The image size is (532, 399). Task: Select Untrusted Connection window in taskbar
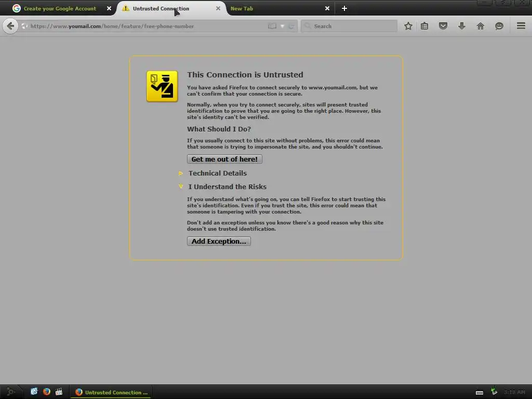(x=111, y=392)
